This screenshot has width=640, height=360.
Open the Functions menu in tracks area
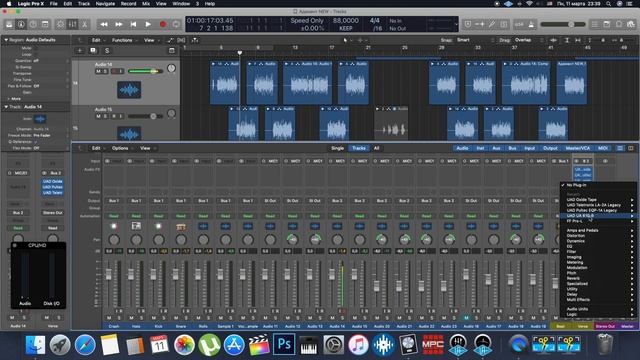coord(124,40)
